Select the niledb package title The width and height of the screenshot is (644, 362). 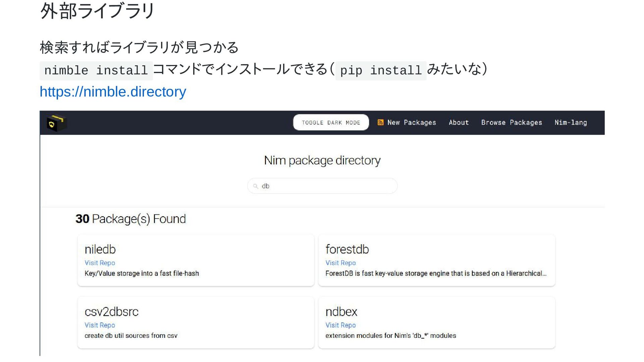click(100, 249)
